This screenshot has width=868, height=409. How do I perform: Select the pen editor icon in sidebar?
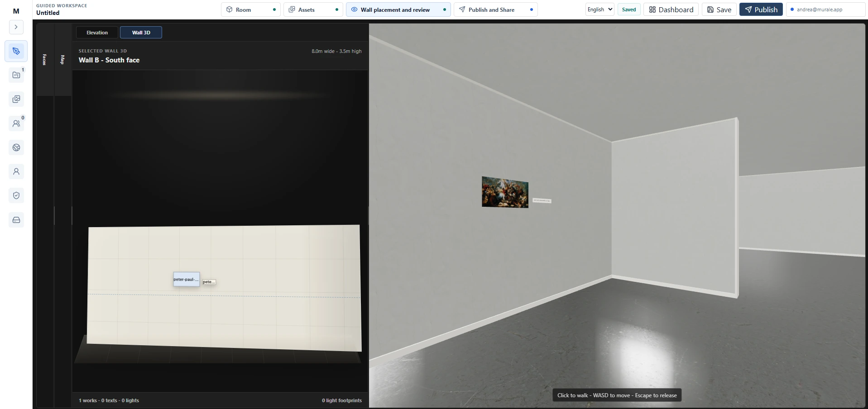coord(16,51)
